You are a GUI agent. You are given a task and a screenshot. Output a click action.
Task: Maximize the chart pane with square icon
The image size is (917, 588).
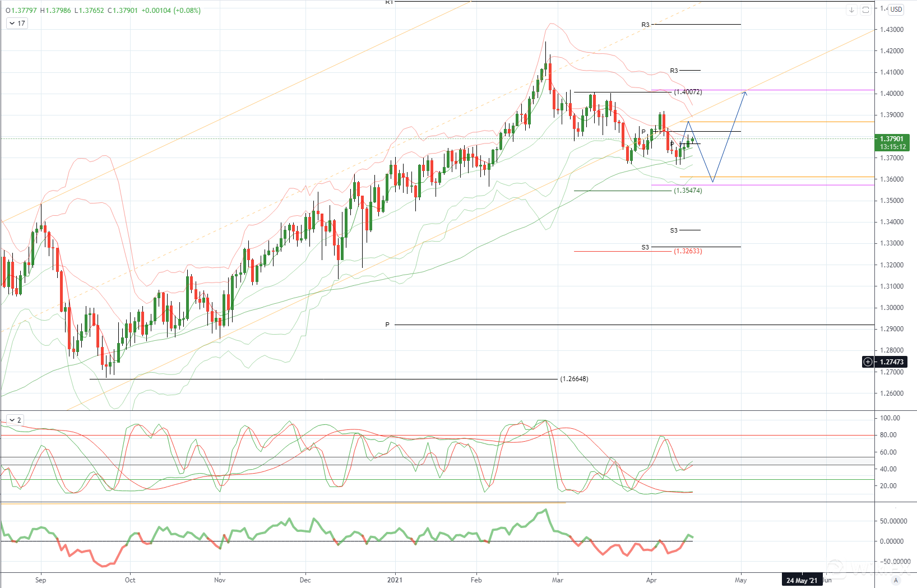pyautogui.click(x=865, y=10)
